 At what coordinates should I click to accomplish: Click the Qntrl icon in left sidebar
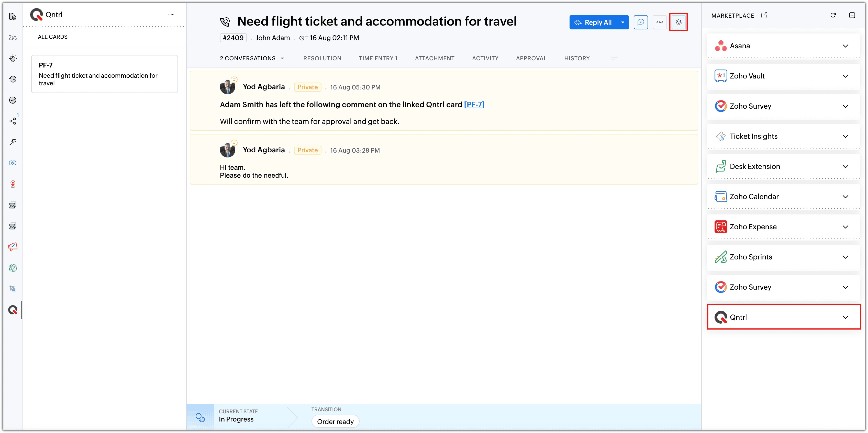[x=13, y=310]
